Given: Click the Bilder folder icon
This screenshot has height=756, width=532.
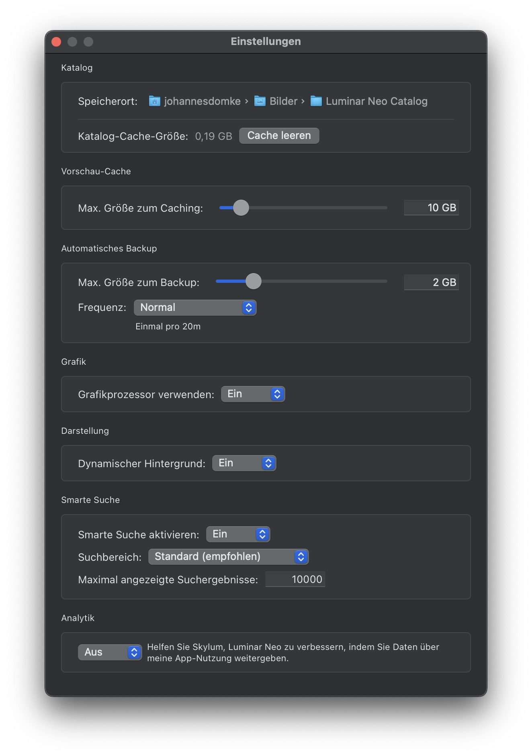Looking at the screenshot, I should point(260,101).
